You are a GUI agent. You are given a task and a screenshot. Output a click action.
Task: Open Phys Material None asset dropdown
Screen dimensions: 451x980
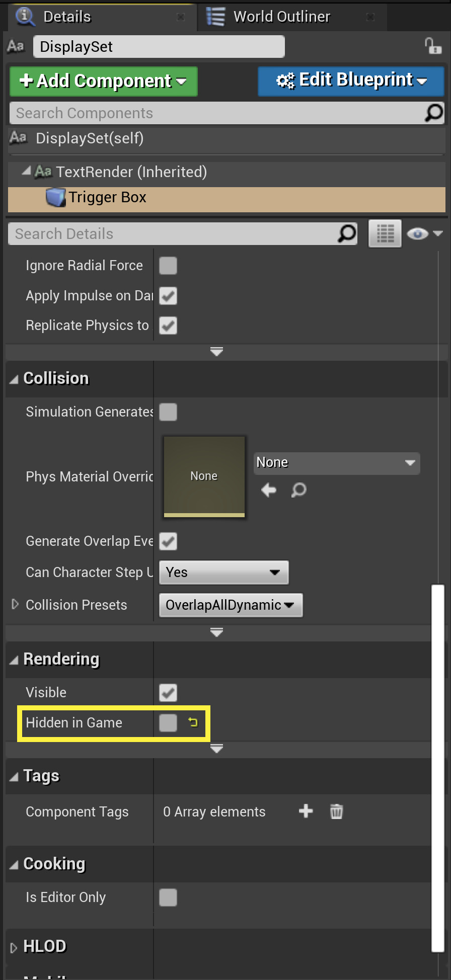pos(337,463)
